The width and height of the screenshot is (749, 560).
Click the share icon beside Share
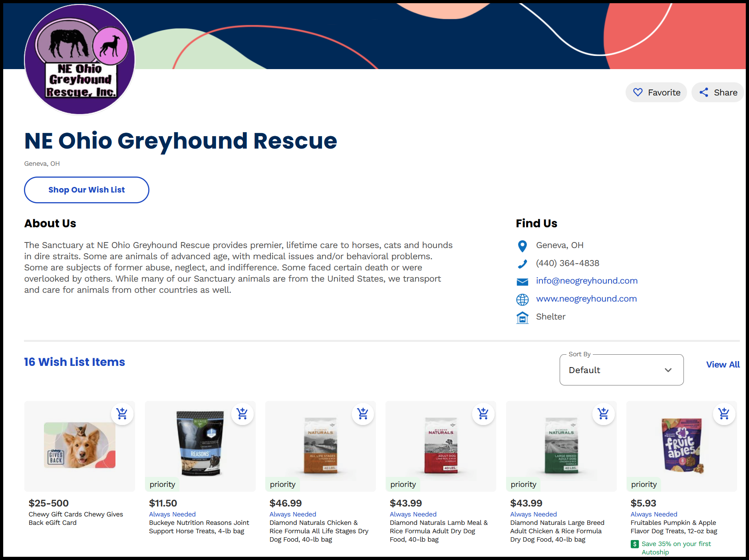point(704,92)
